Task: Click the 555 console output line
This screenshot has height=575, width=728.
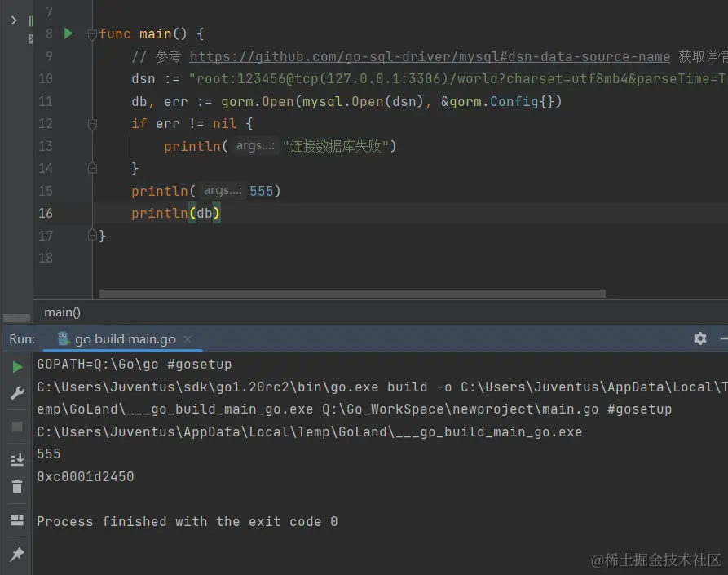Action: (49, 453)
